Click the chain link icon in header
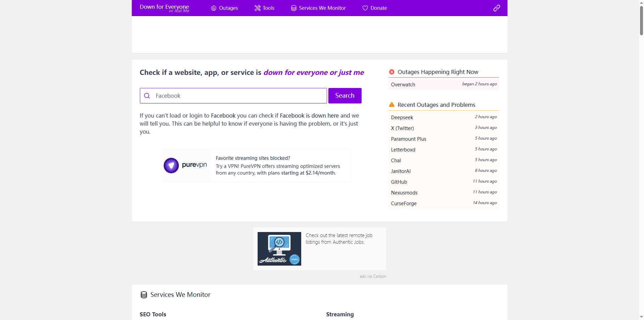Screen dimensions: 644x320 click(x=497, y=8)
